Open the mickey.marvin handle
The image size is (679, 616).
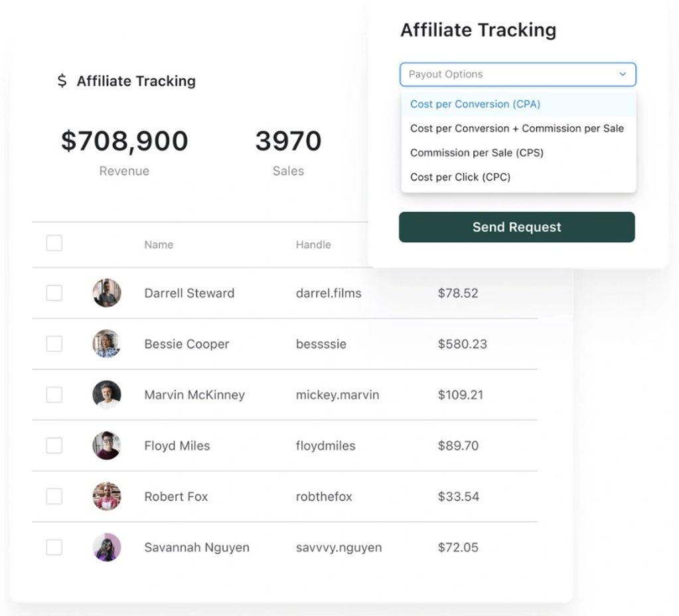337,395
